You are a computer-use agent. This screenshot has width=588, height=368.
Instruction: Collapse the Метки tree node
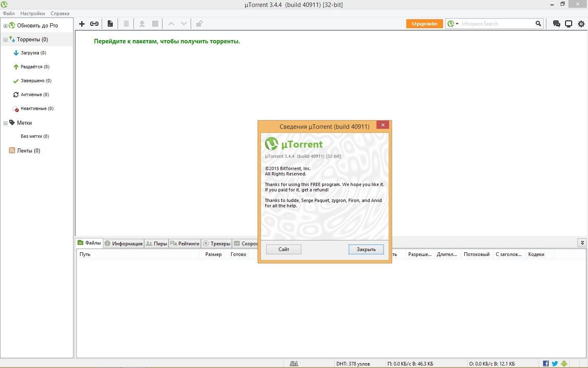point(5,123)
